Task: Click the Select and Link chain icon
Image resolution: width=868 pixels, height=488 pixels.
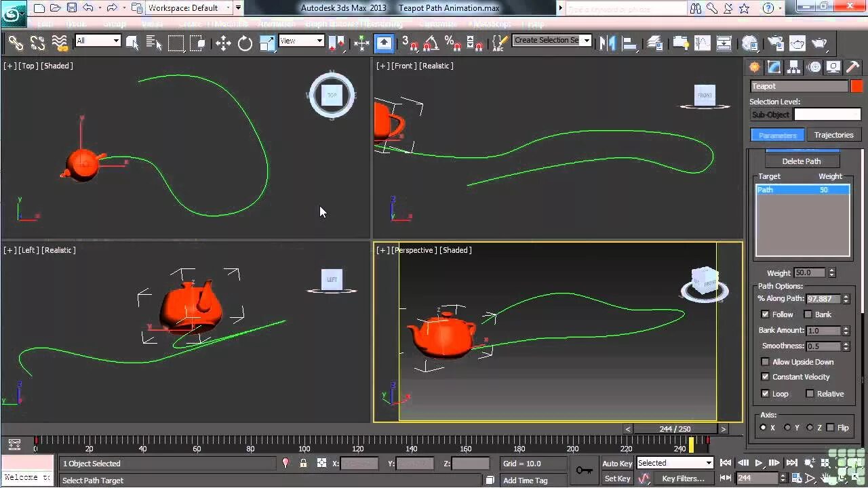Action: [x=16, y=44]
